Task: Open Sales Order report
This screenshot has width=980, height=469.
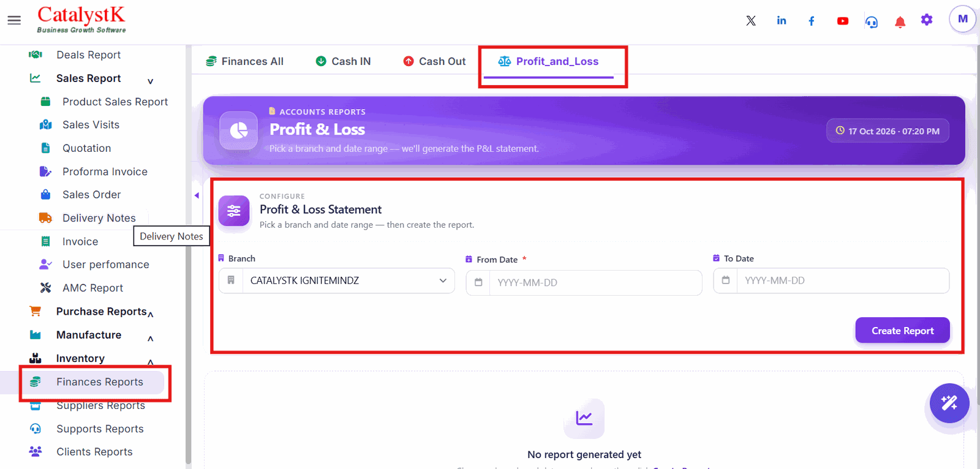Action: click(91, 195)
